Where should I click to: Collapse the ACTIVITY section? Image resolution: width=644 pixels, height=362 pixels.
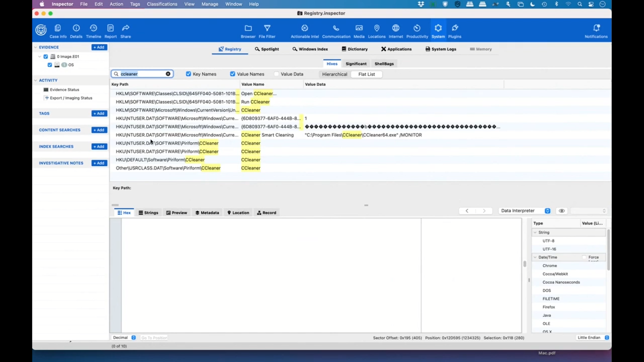click(35, 81)
